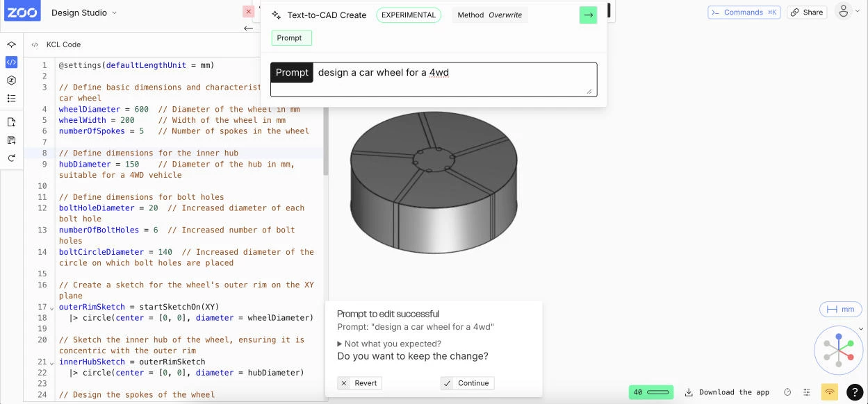Click the sparkle Text-to-CAD icon
The width and height of the screenshot is (868, 404).
click(276, 15)
